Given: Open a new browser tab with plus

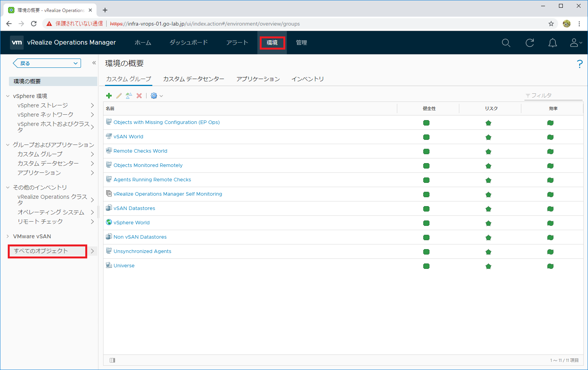Looking at the screenshot, I should pyautogui.click(x=105, y=10).
